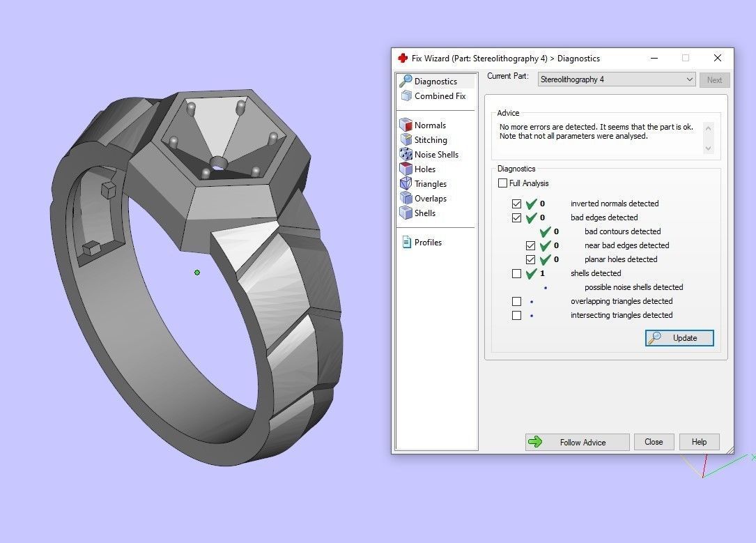Open the Profiles page

point(428,242)
